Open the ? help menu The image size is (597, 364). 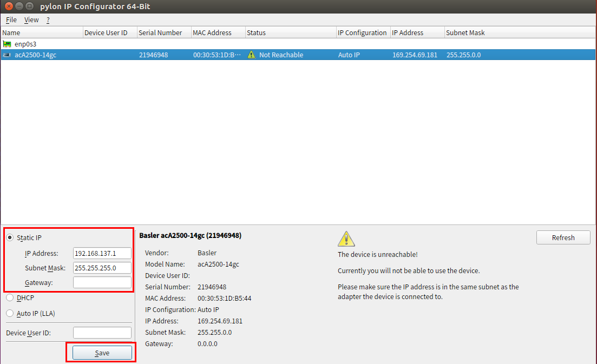coord(48,20)
